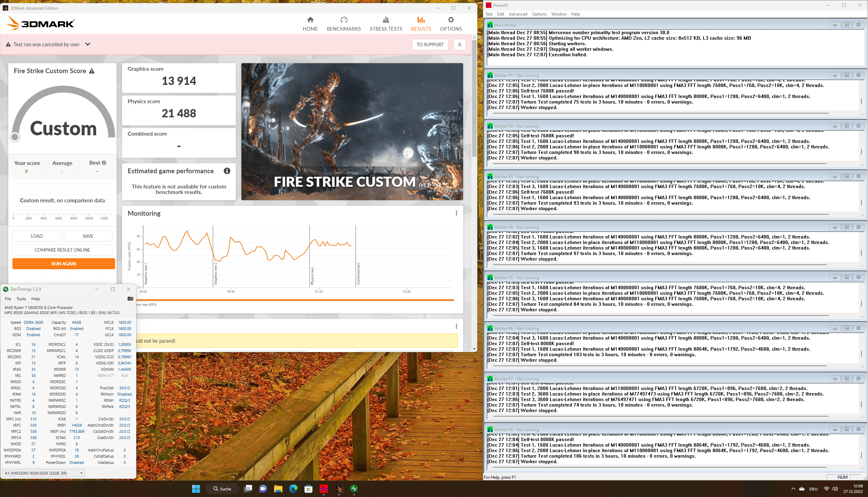Click the Graphics score 13 914 value
Image resolution: width=868 pixels, height=497 pixels.
179,81
